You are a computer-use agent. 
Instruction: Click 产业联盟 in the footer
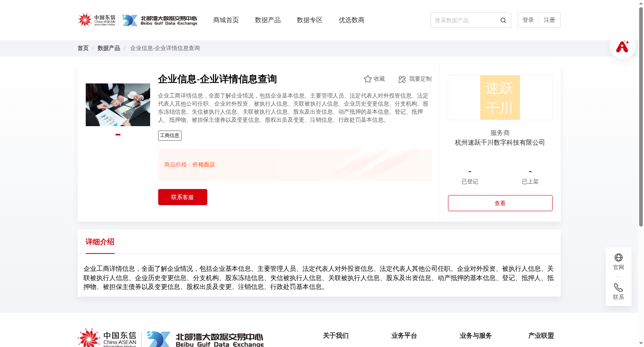[541, 336]
